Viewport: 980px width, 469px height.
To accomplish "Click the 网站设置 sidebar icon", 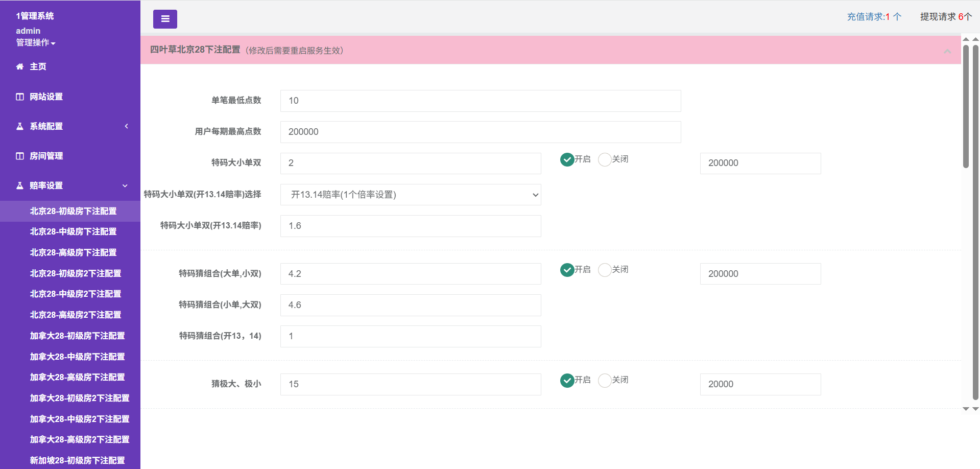I will [x=20, y=97].
